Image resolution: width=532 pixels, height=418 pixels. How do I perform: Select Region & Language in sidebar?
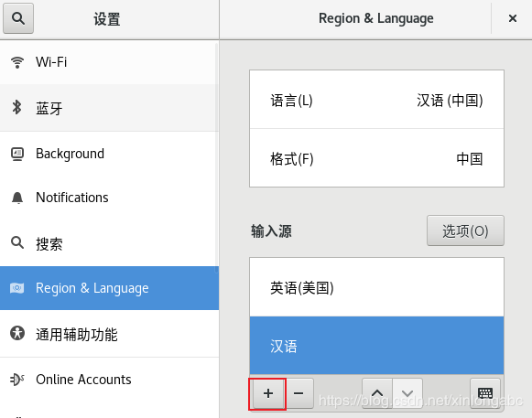[109, 288]
